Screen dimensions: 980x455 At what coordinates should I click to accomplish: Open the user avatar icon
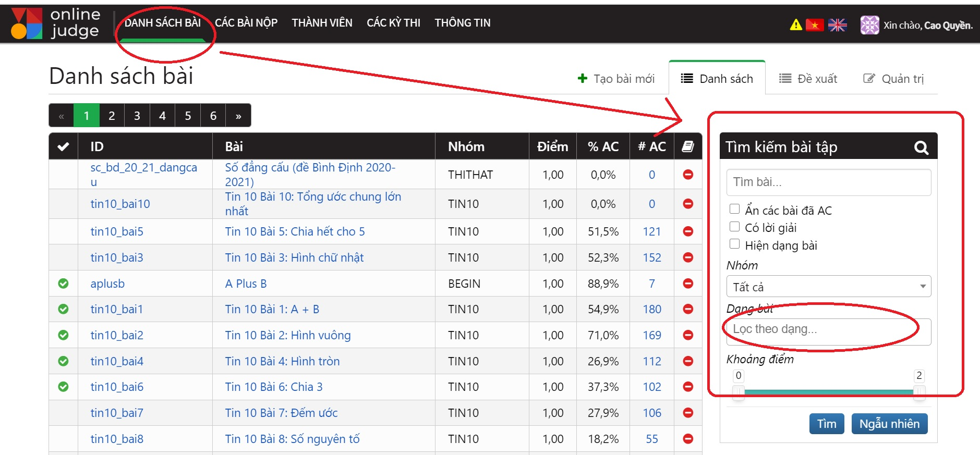[x=869, y=24]
